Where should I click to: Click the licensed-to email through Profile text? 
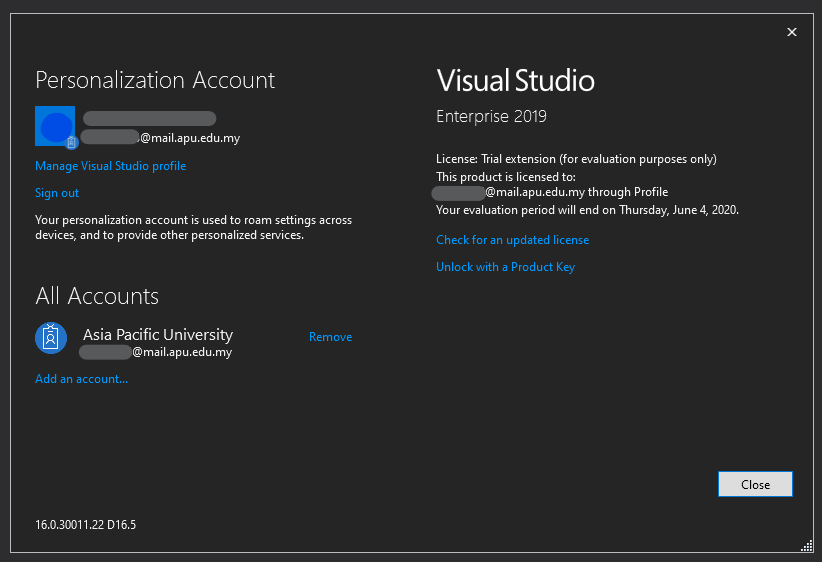[550, 192]
